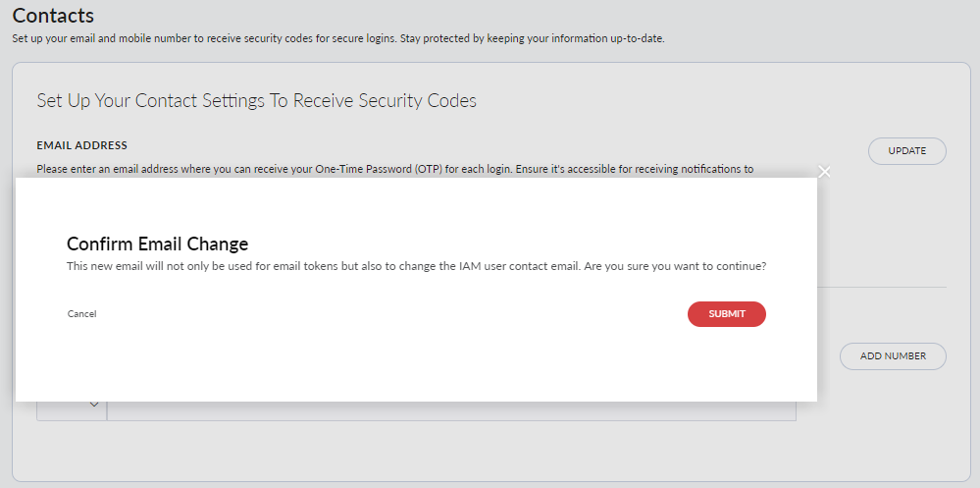This screenshot has height=488, width=980.
Task: Click the Set Up Your Contact Settings heading
Action: (x=256, y=100)
